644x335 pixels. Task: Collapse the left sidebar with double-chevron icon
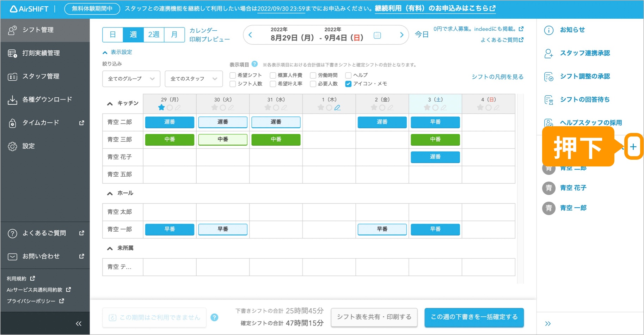(x=78, y=323)
